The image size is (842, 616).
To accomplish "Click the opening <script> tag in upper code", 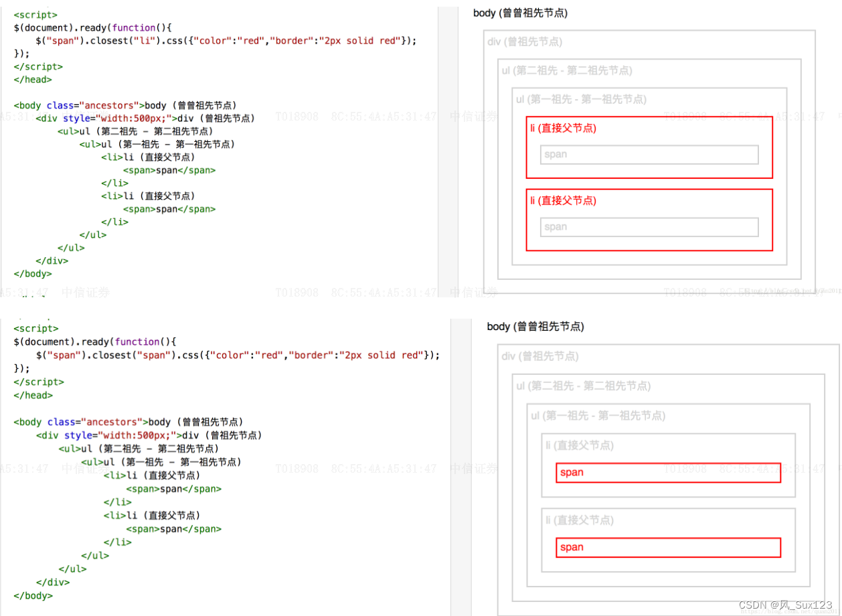I will [x=35, y=15].
